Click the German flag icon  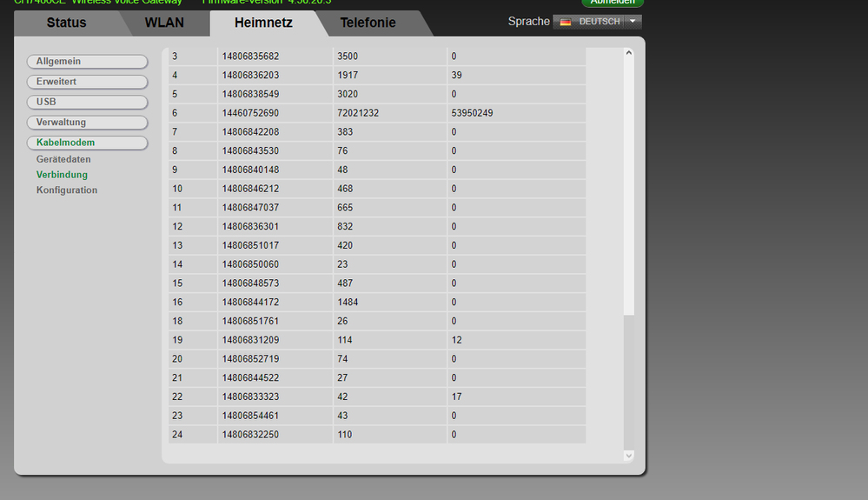coord(565,22)
